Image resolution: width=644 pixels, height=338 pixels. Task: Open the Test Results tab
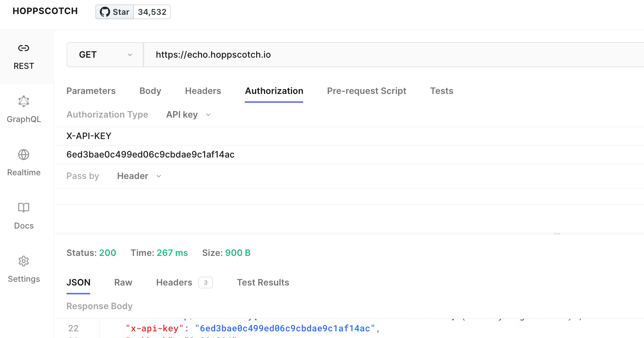(263, 283)
